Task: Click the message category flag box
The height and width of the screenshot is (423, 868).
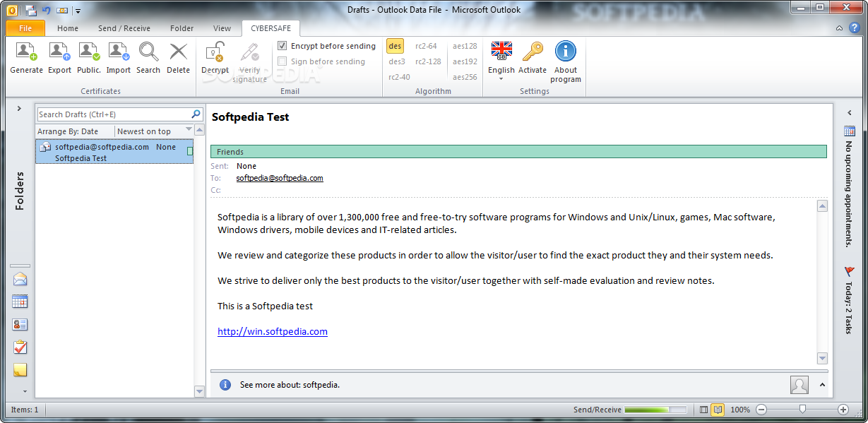Action: [189, 151]
